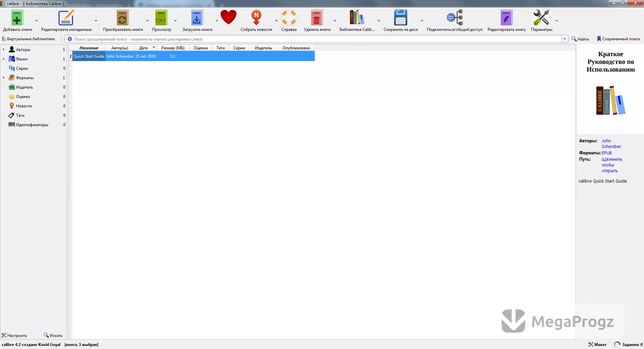Sort by Название column header
644x349 pixels.
(x=89, y=48)
